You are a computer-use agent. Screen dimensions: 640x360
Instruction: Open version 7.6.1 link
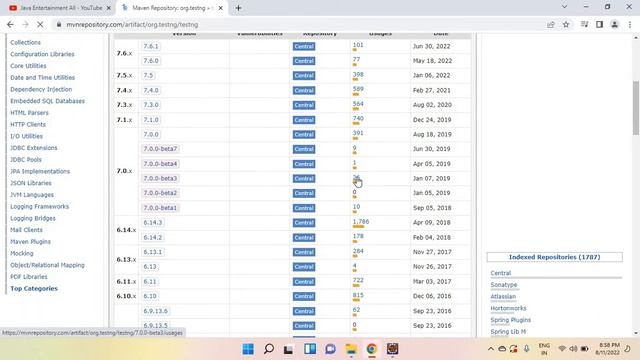click(151, 46)
